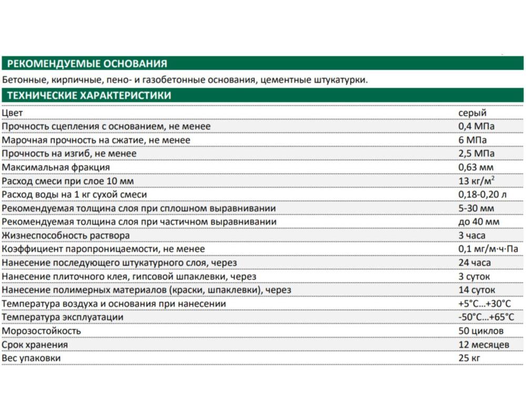Click the '50 циклов' frost resistance value
Screen dimensions: 526x420
click(481, 331)
